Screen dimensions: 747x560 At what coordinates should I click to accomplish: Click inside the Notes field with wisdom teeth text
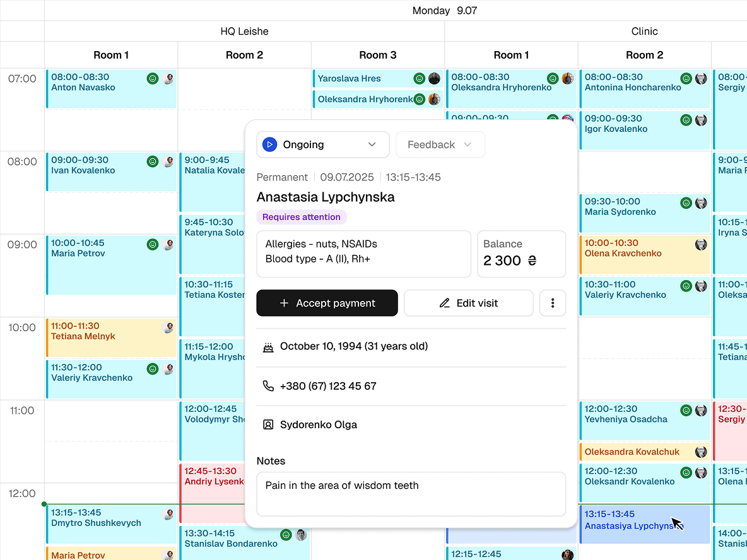(x=411, y=494)
